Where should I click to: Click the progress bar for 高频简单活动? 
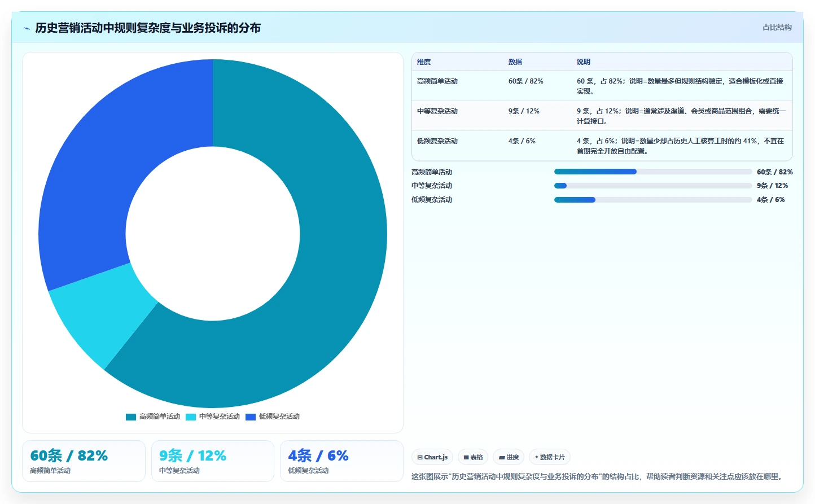[x=653, y=172]
